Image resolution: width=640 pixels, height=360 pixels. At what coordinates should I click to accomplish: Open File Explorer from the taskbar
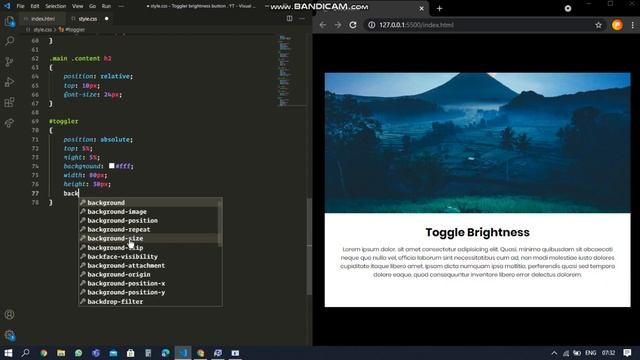point(61,353)
